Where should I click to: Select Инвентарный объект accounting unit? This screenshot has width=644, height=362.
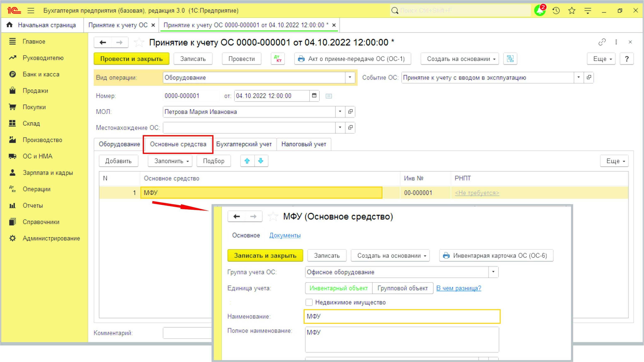click(339, 288)
